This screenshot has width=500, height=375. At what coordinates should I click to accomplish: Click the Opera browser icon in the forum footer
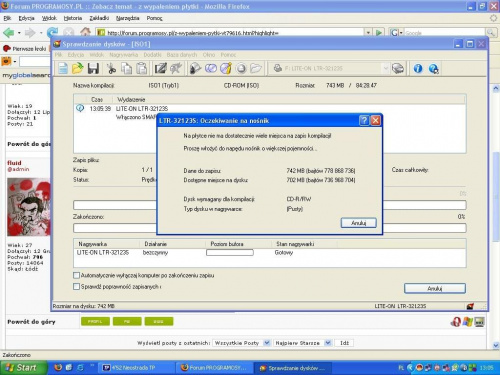(455, 322)
